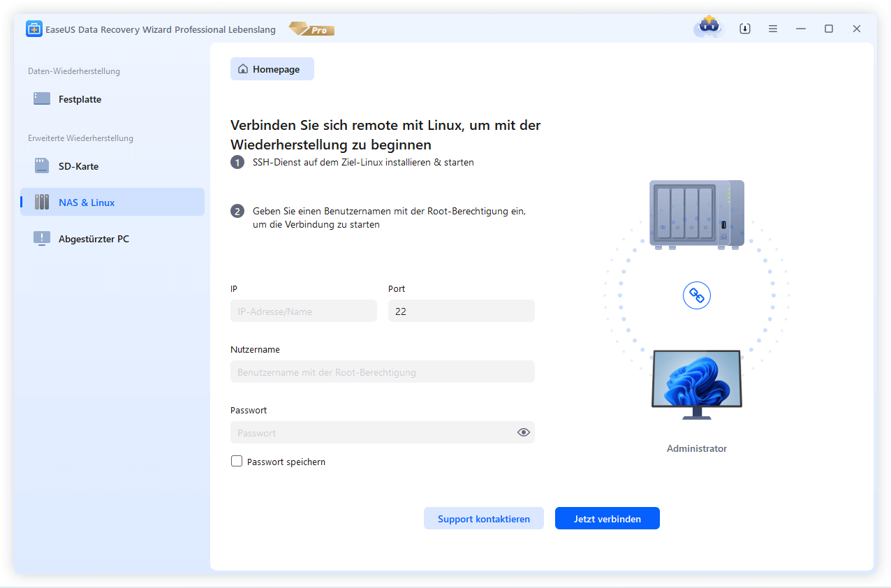
Task: Click the chain link connection icon
Action: (697, 295)
